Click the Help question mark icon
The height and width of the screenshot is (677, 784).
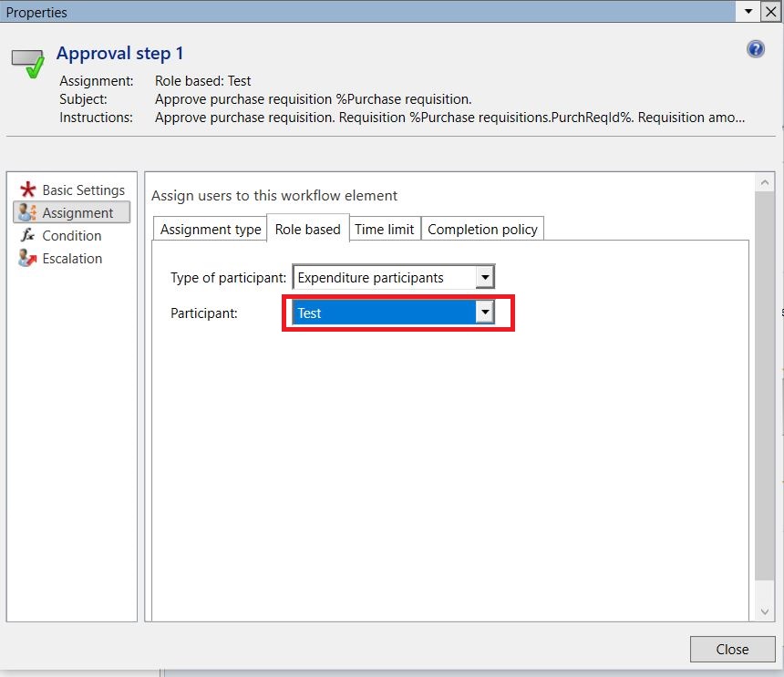[x=756, y=48]
